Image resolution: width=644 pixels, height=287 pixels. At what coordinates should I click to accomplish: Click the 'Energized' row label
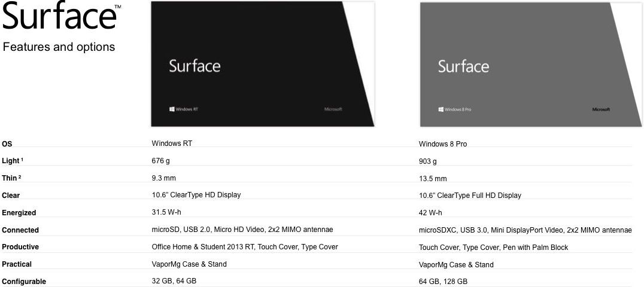pyautogui.click(x=19, y=213)
